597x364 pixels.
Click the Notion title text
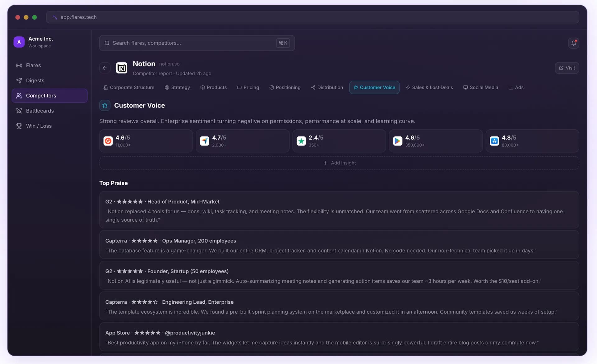tap(144, 64)
